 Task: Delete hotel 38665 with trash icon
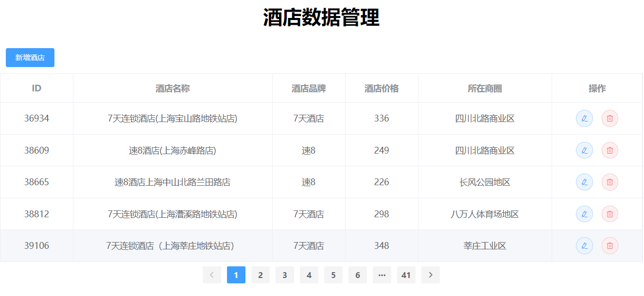pos(610,182)
